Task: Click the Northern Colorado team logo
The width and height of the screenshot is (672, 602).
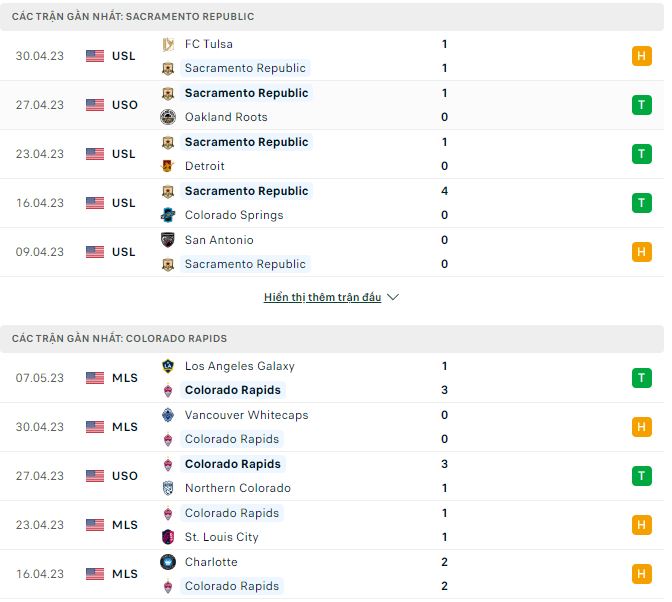Action: (168, 488)
